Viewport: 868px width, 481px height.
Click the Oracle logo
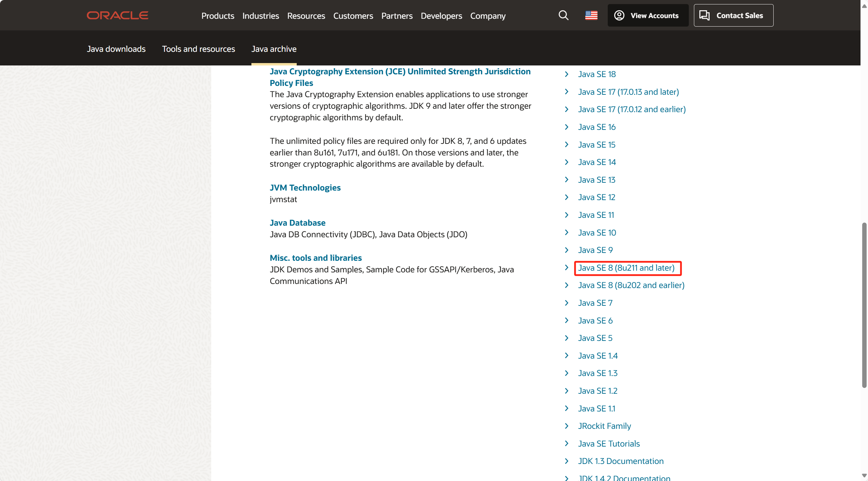pyautogui.click(x=117, y=15)
